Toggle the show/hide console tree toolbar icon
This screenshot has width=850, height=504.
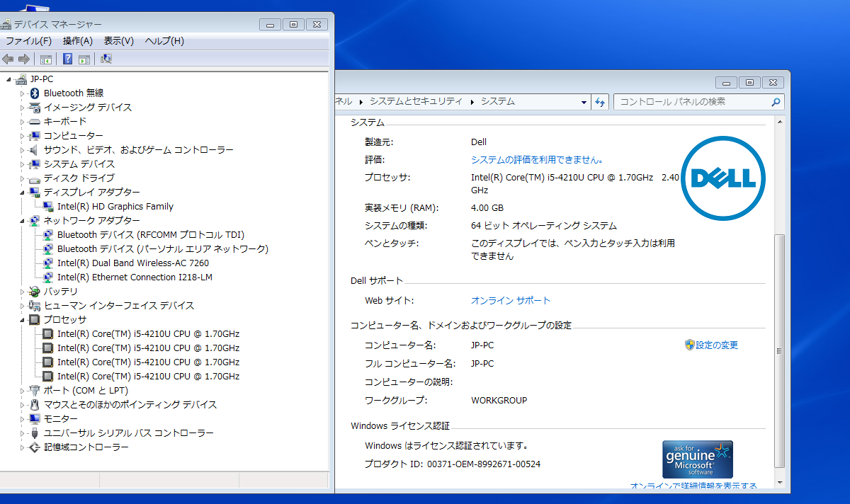click(46, 59)
